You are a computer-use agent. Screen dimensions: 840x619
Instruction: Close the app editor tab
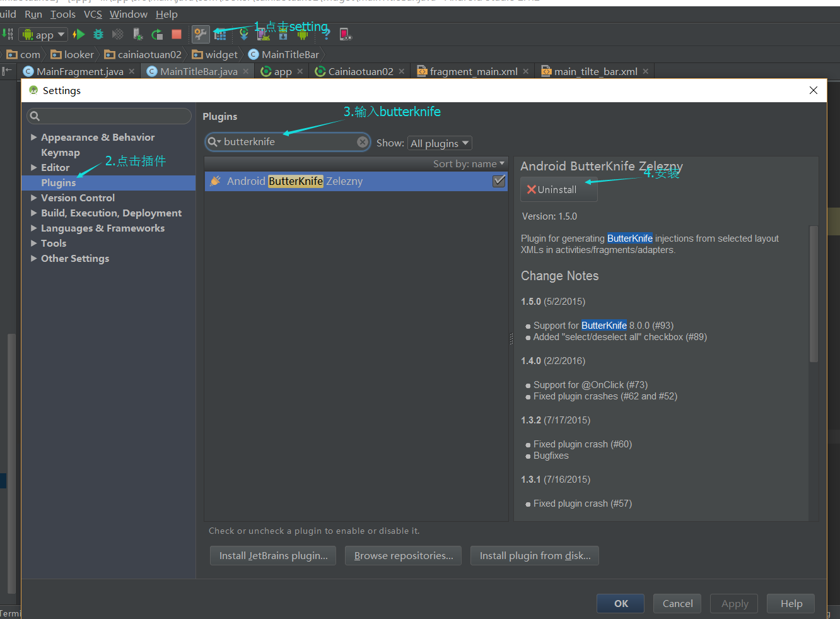click(x=300, y=71)
